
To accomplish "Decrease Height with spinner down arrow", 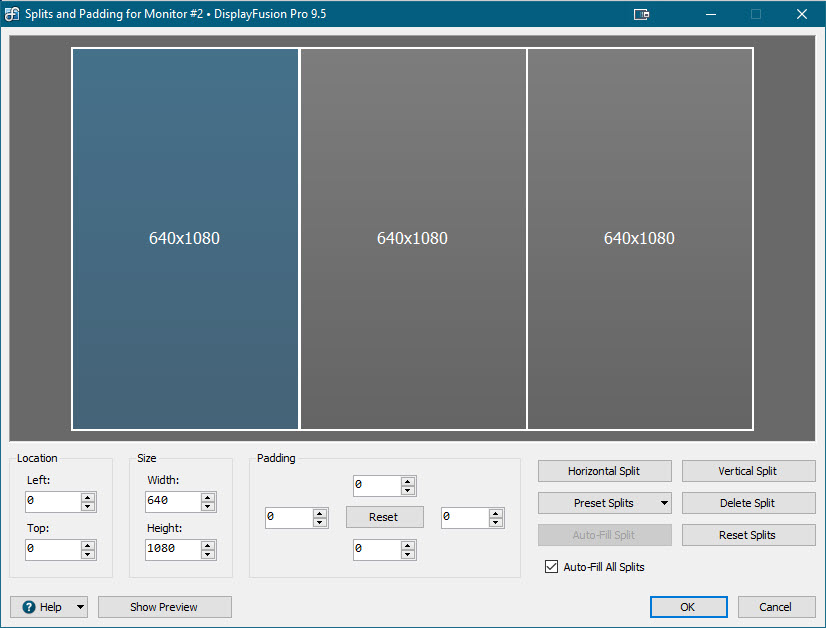I will (x=208, y=554).
